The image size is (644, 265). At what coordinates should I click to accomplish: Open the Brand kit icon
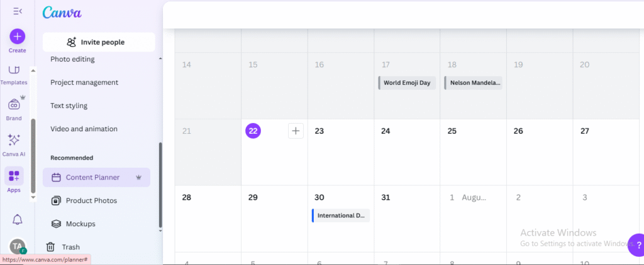(14, 108)
